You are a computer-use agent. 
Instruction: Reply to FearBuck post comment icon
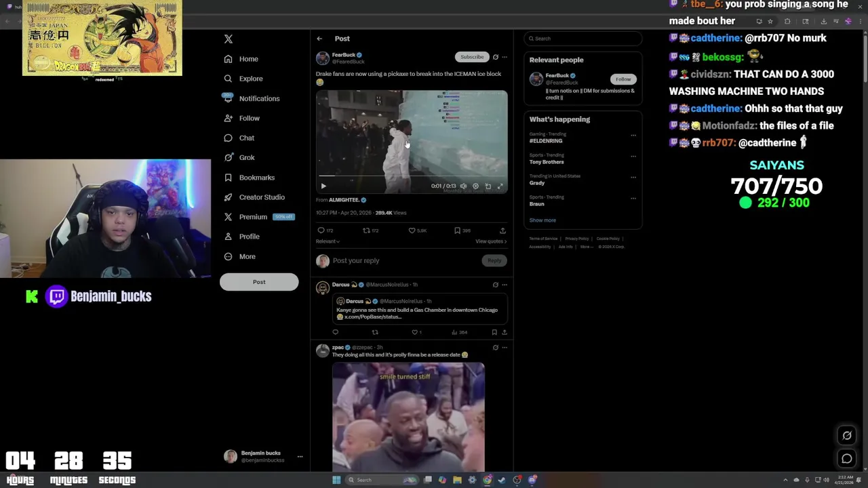pyautogui.click(x=321, y=230)
